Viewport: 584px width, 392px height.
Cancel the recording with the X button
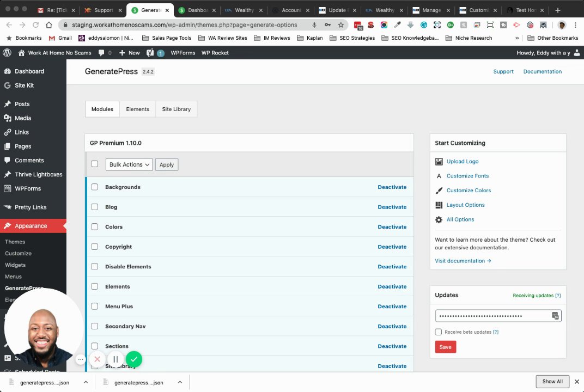point(97,359)
